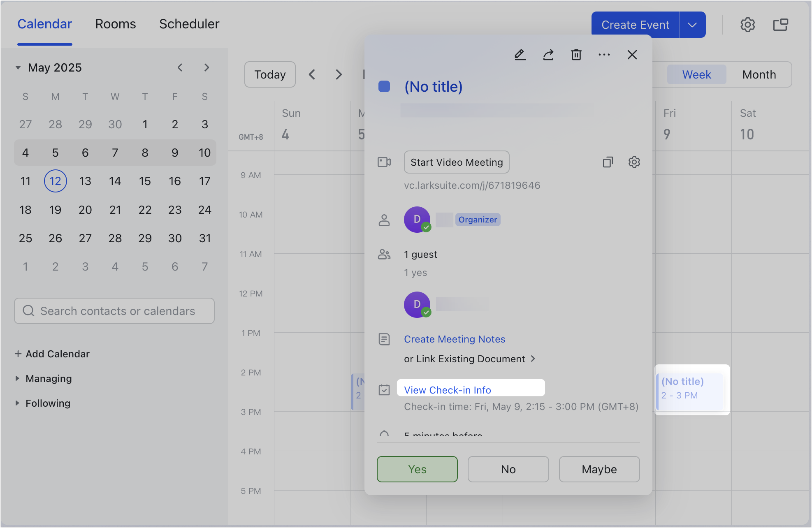The image size is (812, 528).
Task: Open the more options ellipsis icon
Action: tap(604, 55)
